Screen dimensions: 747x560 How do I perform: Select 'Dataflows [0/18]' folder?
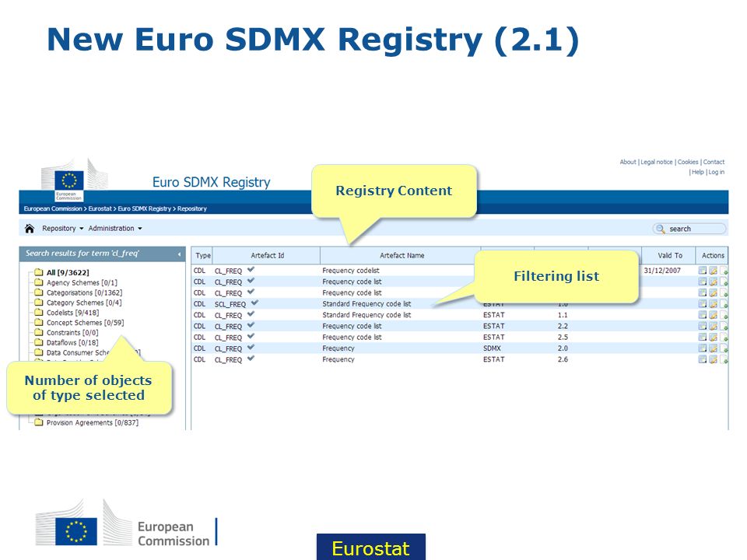pos(66,343)
